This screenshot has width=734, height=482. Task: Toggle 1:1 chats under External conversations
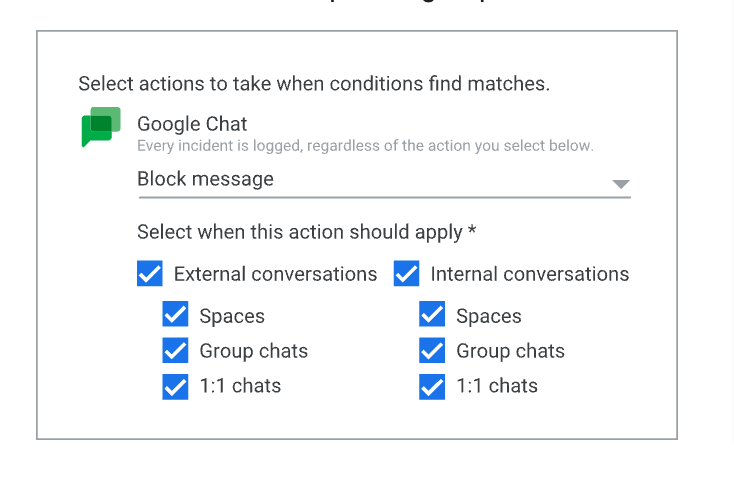tap(175, 387)
